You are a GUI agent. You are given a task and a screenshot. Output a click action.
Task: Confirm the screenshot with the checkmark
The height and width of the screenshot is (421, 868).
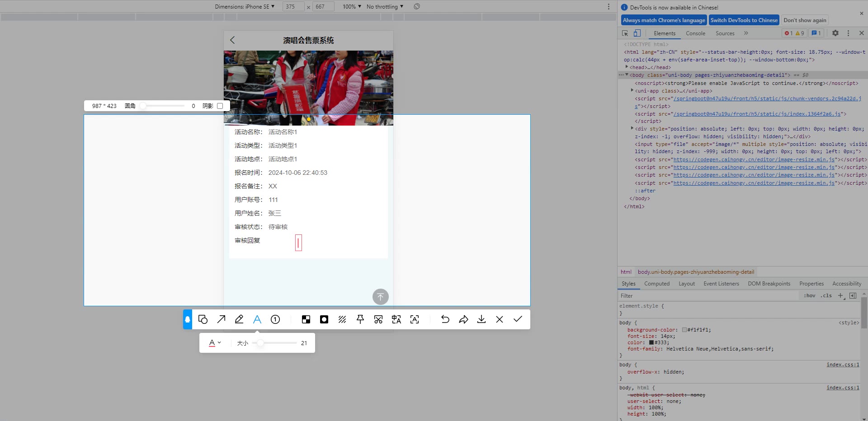[x=518, y=319]
